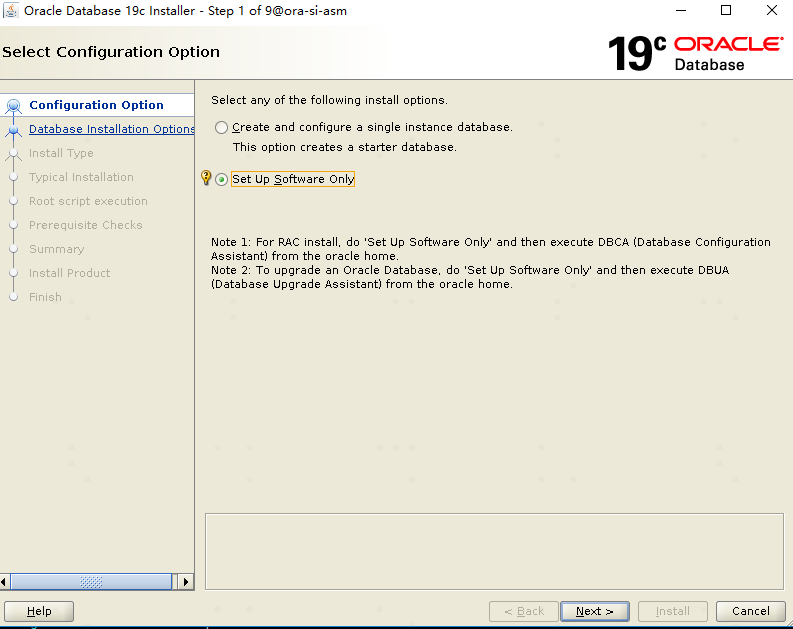Click the Install button

[x=673, y=611]
